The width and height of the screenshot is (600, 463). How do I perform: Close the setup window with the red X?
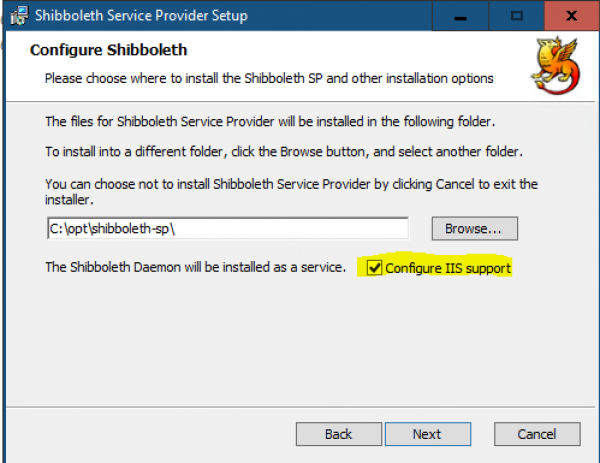572,16
